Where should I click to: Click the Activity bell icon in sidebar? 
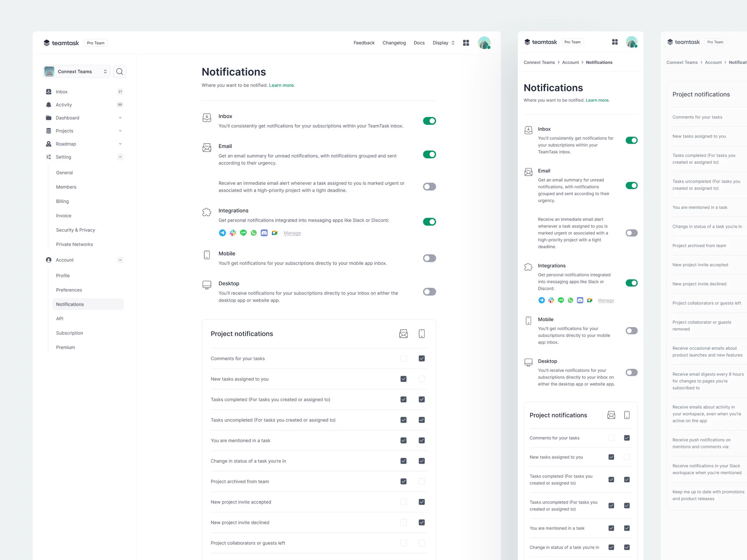click(x=49, y=105)
